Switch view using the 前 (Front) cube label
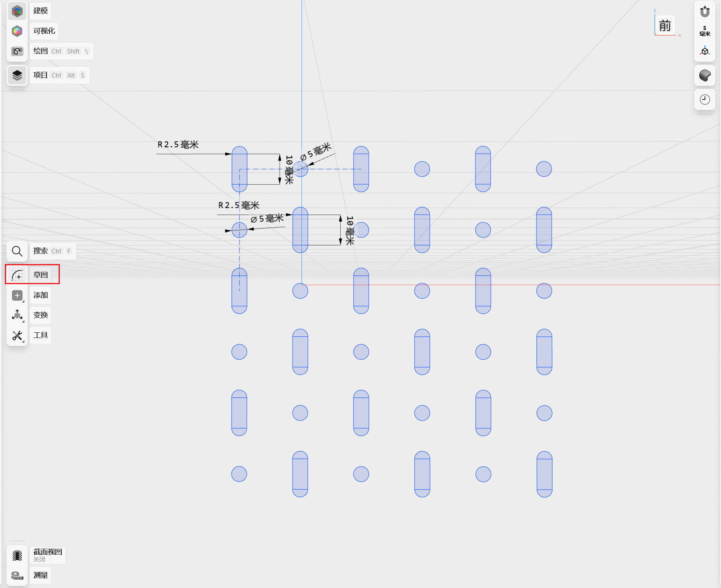 pos(664,25)
